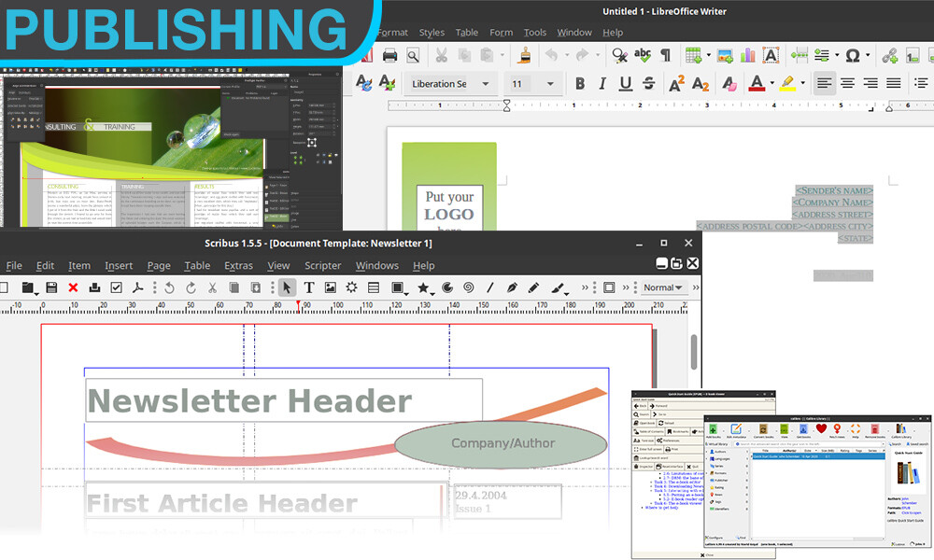Open the Normal preview mode dropdown in Scribus
The image size is (934, 560).
(663, 287)
